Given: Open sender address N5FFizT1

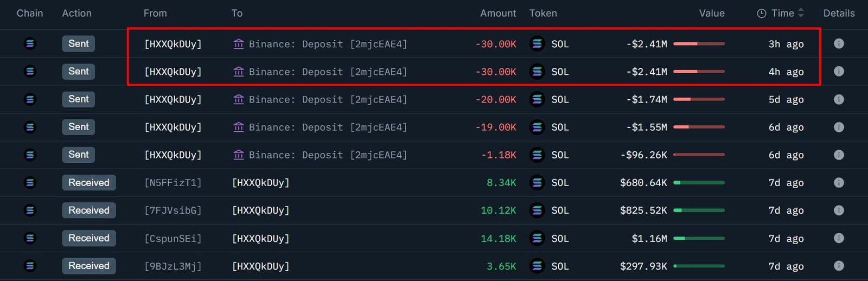Looking at the screenshot, I should click(173, 183).
